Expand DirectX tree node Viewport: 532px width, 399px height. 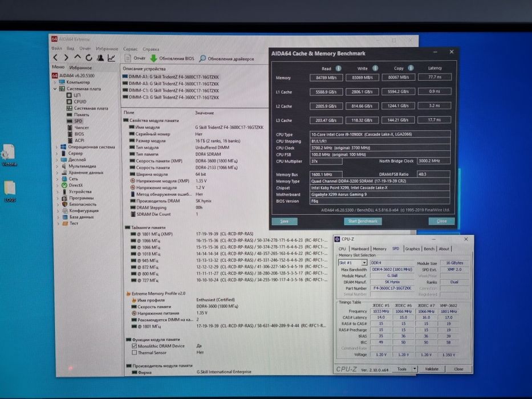58,186
